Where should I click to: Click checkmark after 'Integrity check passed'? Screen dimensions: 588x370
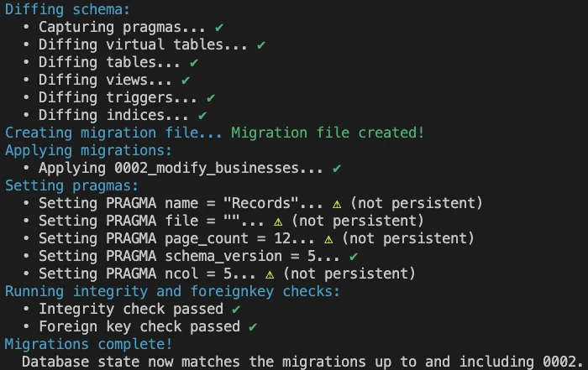(x=236, y=309)
